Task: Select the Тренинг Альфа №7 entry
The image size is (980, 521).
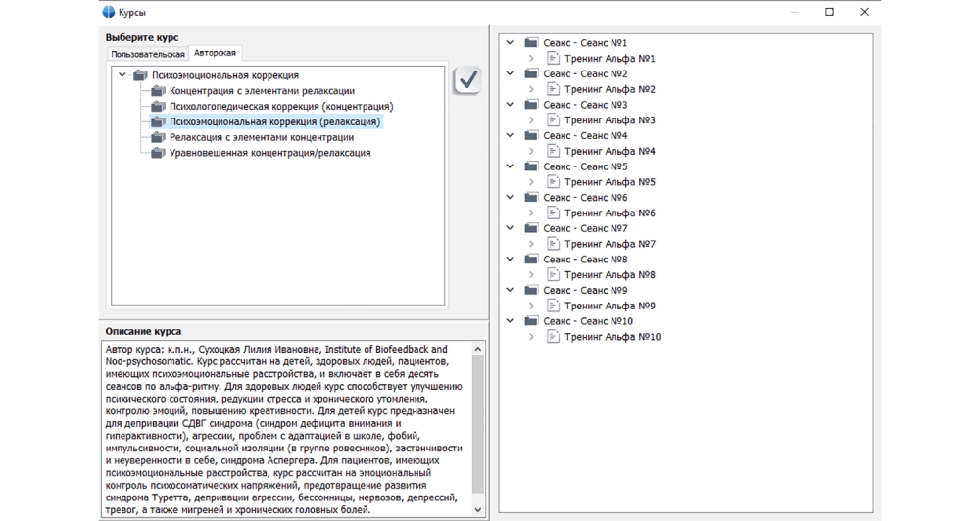Action: tap(610, 244)
